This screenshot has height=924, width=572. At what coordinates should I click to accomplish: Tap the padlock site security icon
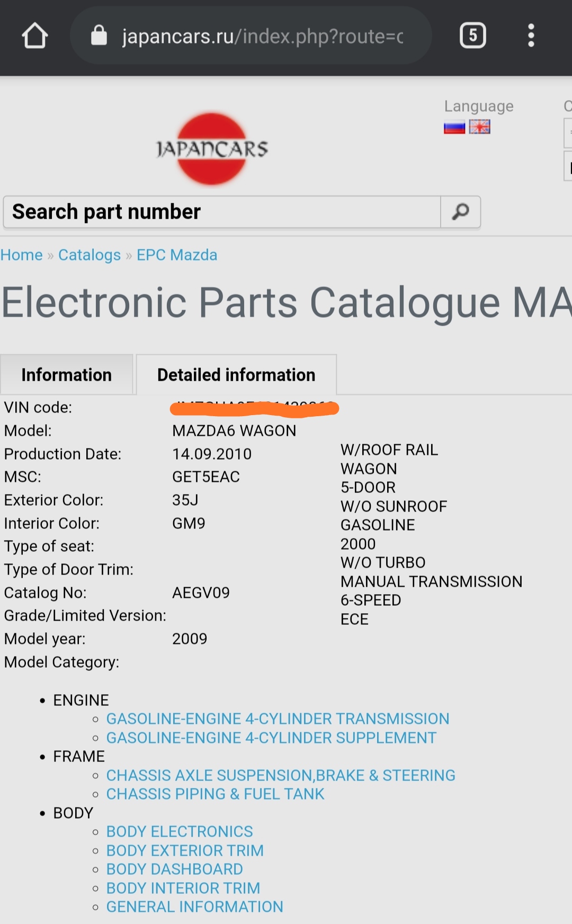click(x=99, y=36)
